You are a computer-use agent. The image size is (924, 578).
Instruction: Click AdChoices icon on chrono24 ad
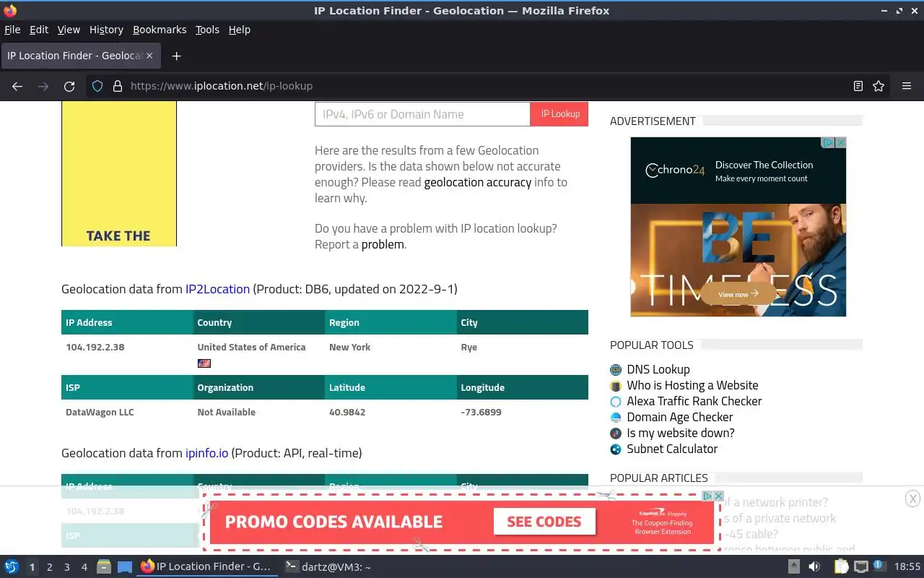(829, 143)
